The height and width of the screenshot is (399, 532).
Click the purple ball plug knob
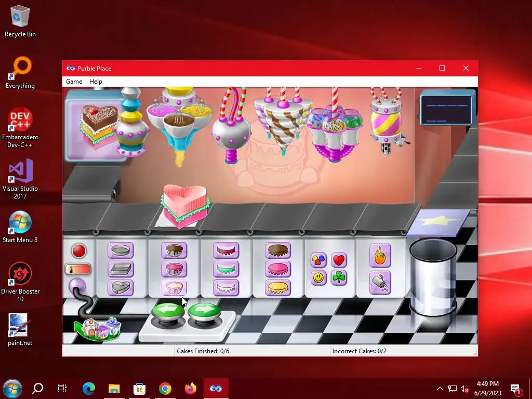pyautogui.click(x=77, y=286)
